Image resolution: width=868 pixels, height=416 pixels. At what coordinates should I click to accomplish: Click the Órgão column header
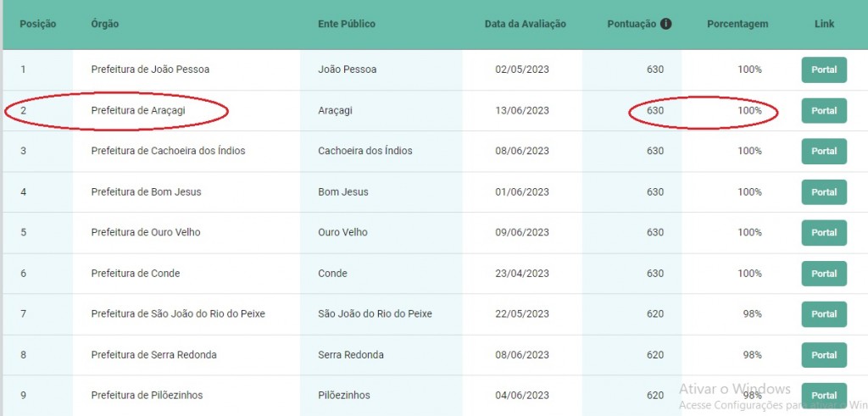pos(105,24)
